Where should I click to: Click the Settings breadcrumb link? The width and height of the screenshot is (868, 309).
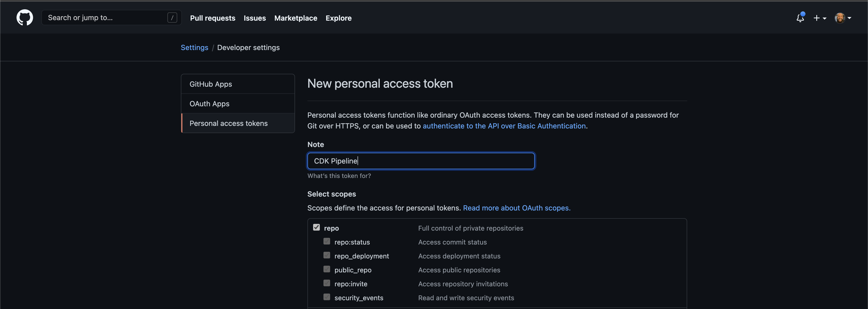[x=194, y=47]
